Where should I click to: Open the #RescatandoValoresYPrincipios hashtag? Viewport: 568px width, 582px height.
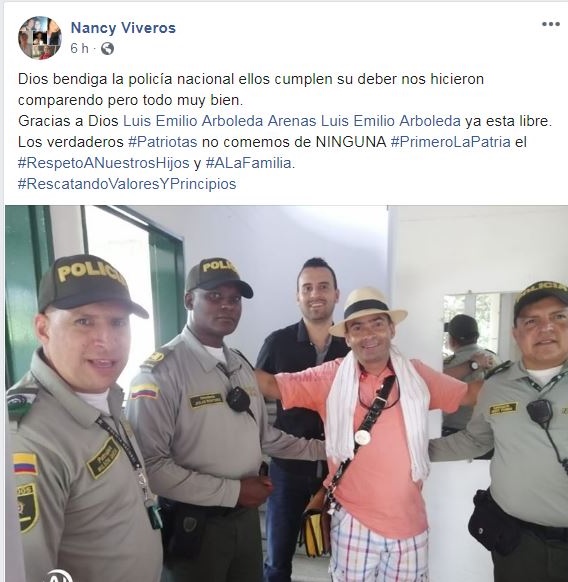click(x=127, y=184)
